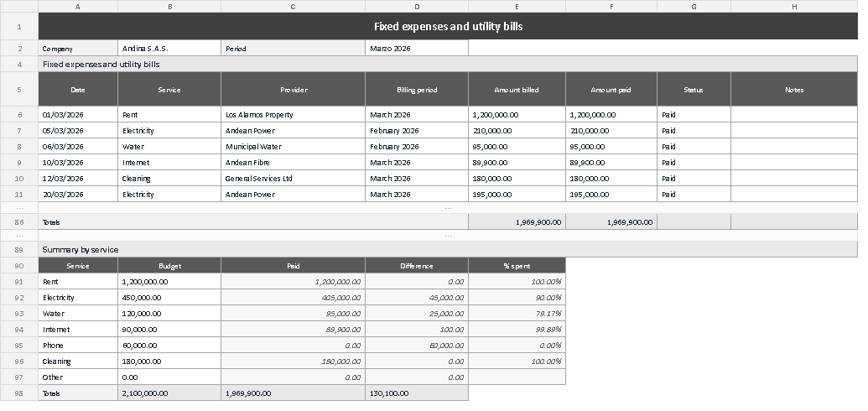This screenshot has height=411, width=868.
Task: Click the Summary by service heading
Action: (448, 249)
